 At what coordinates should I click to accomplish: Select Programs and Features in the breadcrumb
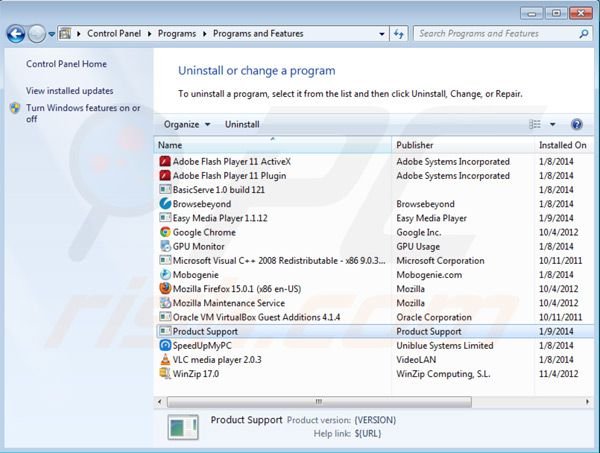click(x=258, y=34)
